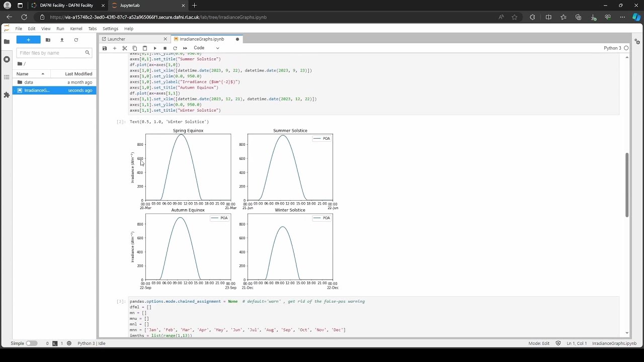Screen dimensions: 644x362
Task: Click the Python 3 kernel name button
Action: point(612,48)
